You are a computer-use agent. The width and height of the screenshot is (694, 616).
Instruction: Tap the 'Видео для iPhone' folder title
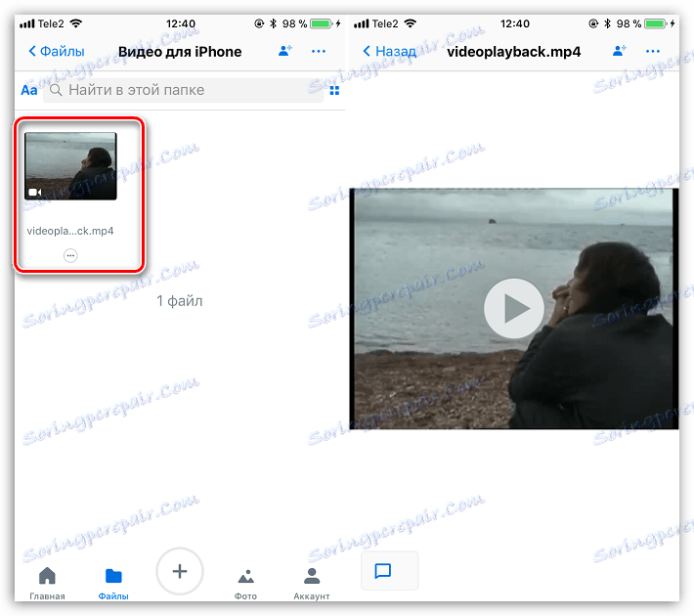click(180, 52)
